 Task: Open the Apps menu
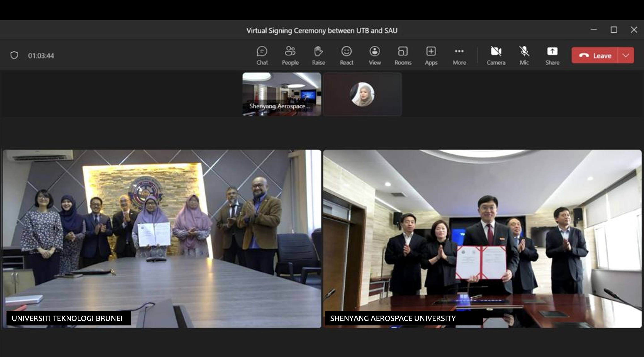[431, 56]
